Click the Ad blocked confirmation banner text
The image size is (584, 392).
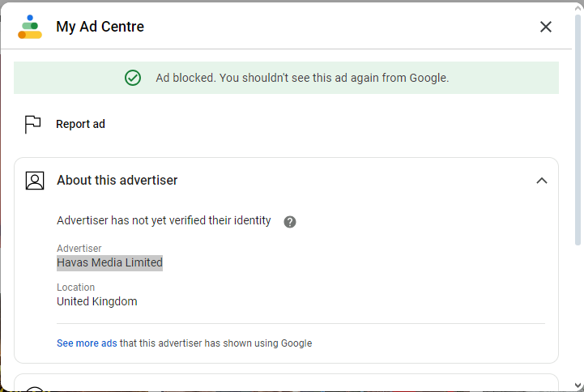pyautogui.click(x=302, y=78)
